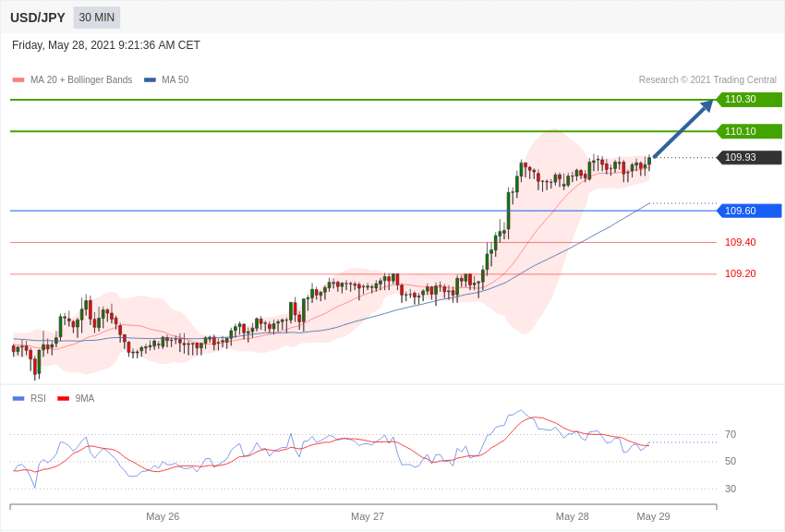Click the USD/JPY pair title
The height and width of the screenshot is (532, 785).
[38, 18]
